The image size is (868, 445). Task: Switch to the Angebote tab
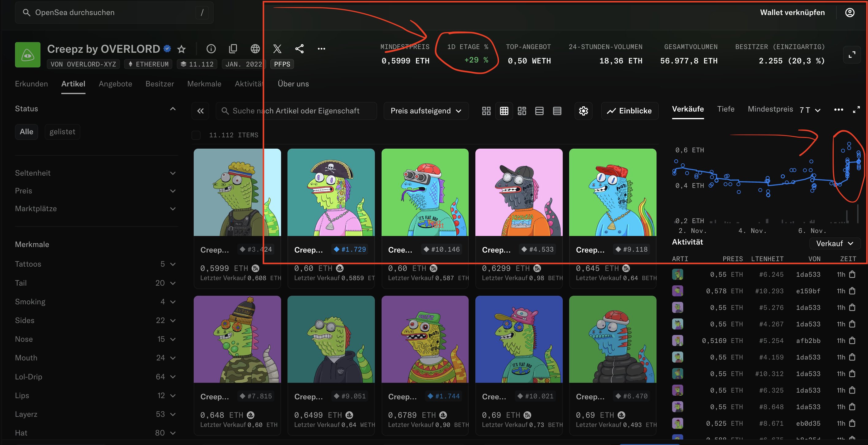pyautogui.click(x=115, y=84)
